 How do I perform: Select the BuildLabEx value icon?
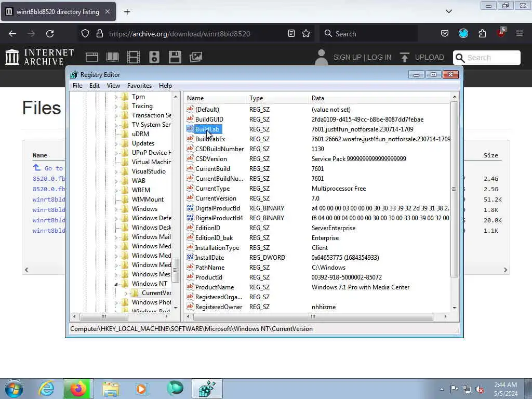tap(190, 139)
